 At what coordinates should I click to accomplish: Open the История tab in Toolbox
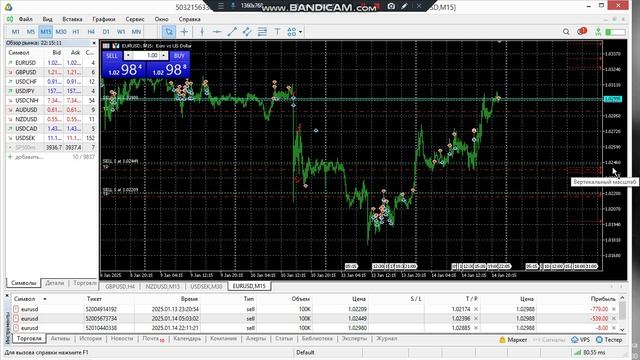tap(90, 339)
